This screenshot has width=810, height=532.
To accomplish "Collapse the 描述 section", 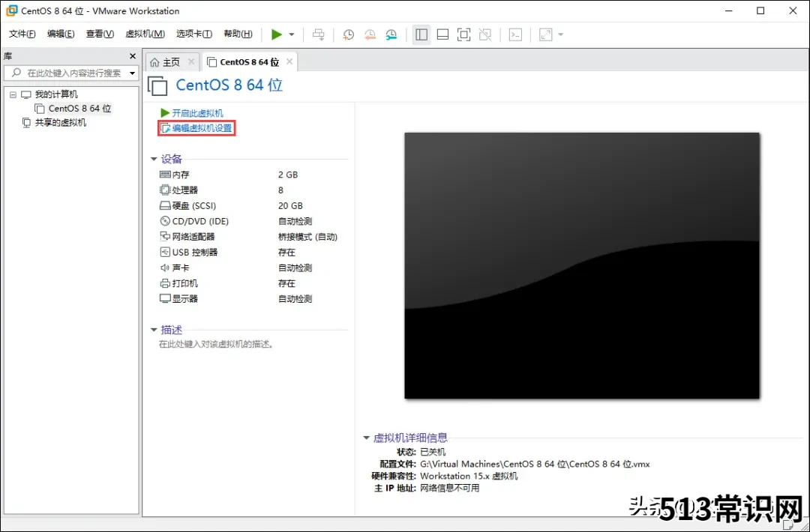I will (x=154, y=330).
